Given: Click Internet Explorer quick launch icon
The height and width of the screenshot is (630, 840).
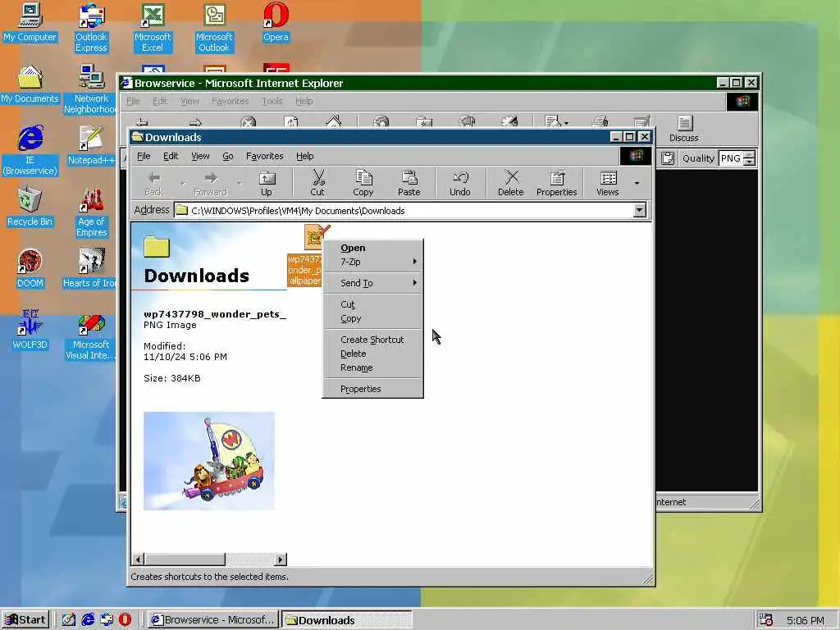Looking at the screenshot, I should coord(88,620).
